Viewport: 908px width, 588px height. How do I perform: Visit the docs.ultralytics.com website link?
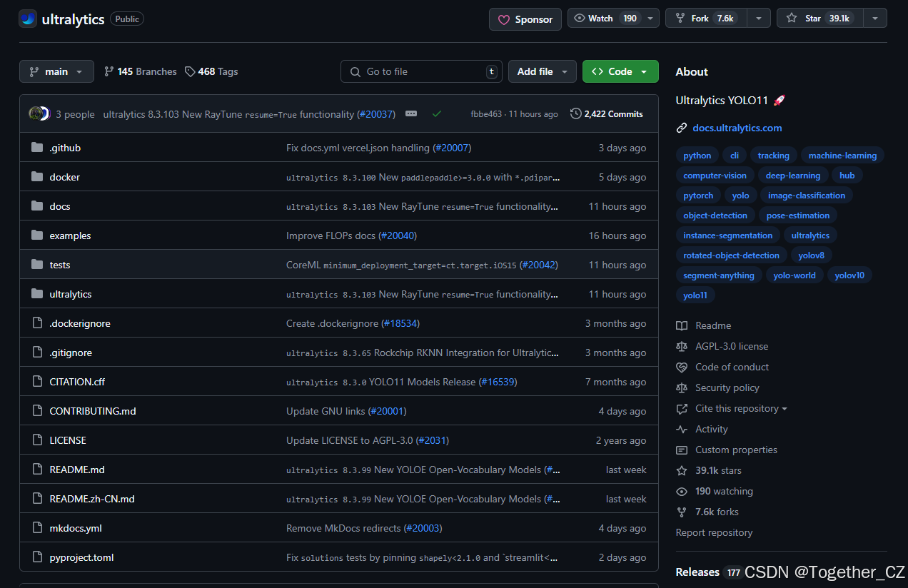[x=737, y=128]
